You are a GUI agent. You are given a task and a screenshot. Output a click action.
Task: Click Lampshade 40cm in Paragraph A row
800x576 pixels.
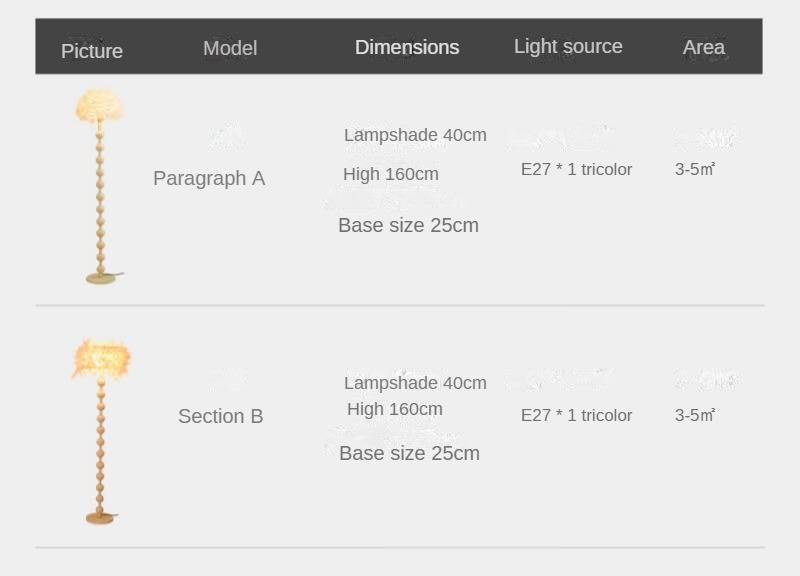415,135
